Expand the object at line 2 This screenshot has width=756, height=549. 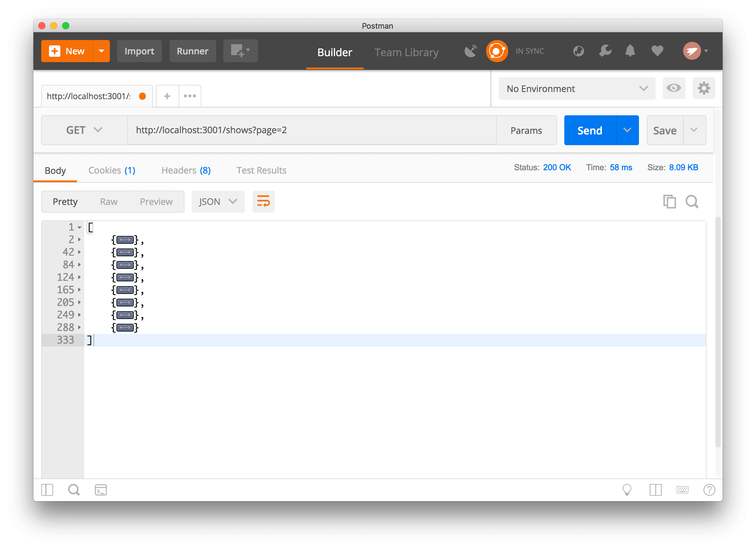point(79,240)
